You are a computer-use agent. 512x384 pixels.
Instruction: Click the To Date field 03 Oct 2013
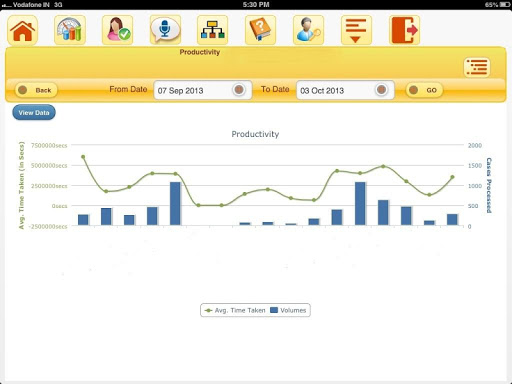(345, 90)
